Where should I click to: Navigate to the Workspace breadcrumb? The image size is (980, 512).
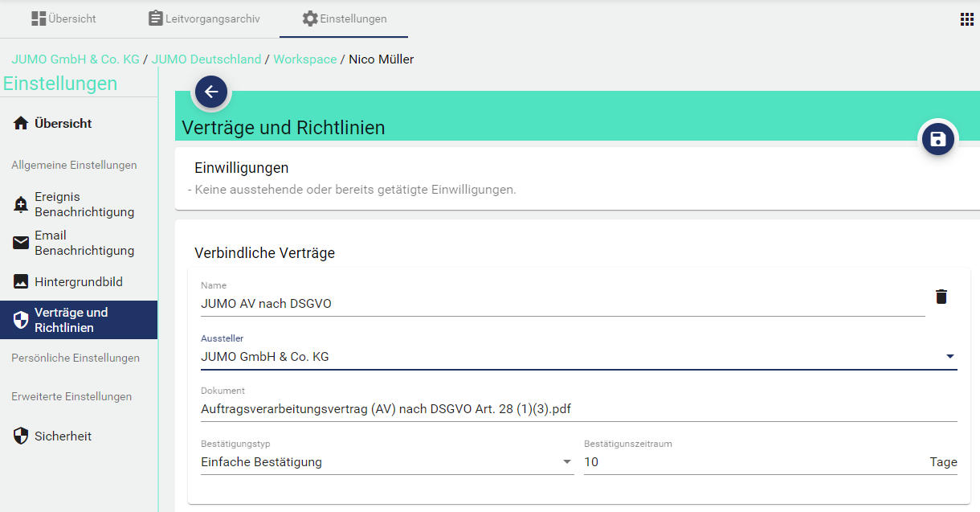click(304, 59)
